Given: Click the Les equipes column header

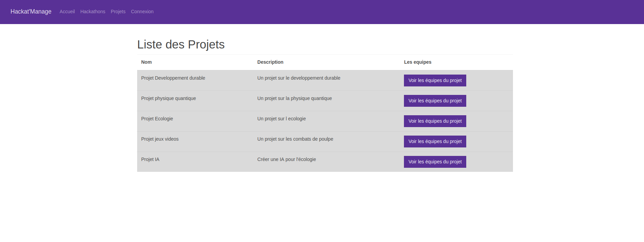Looking at the screenshot, I should [417, 62].
